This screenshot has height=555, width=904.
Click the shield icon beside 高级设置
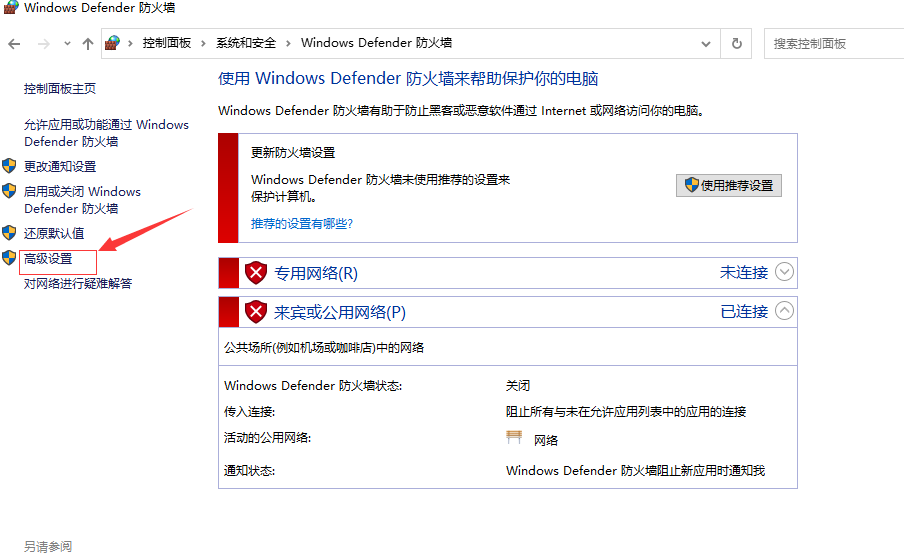click(x=9, y=259)
